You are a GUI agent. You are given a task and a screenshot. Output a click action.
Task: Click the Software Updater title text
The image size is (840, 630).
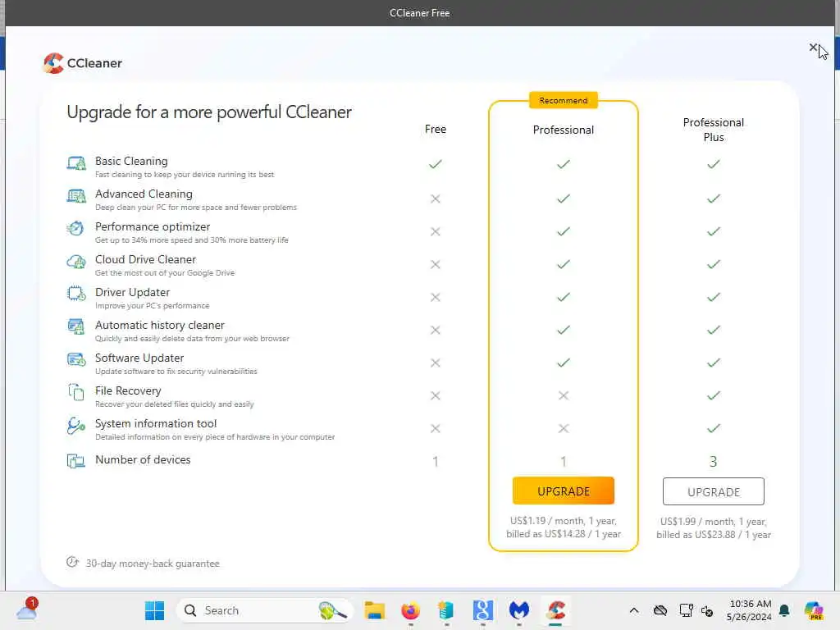tap(139, 358)
